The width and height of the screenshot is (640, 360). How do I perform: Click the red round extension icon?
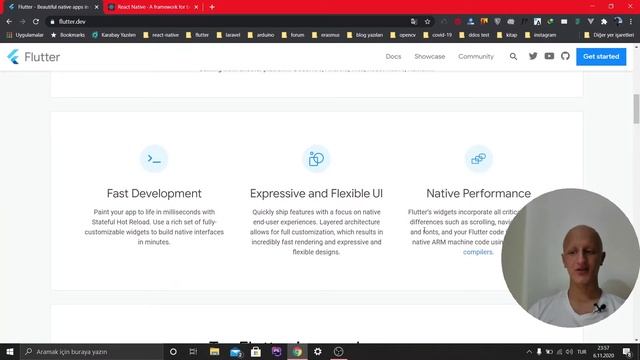tap(458, 22)
